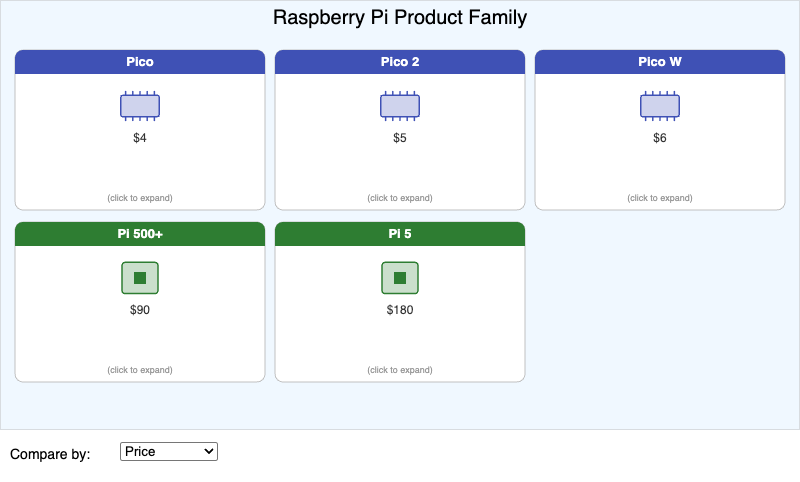The image size is (800, 482).
Task: Click the Pi 500+ board icon
Action: click(x=140, y=278)
